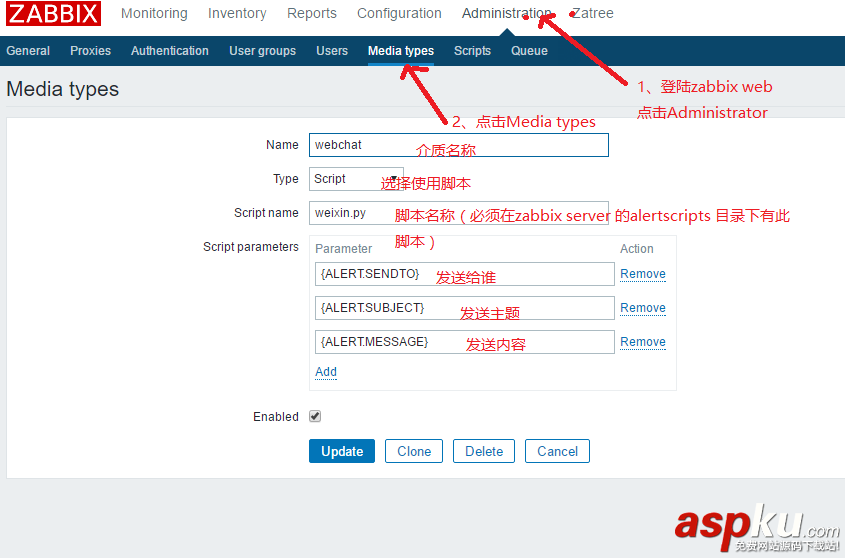
Task: Click the Delete button
Action: (484, 451)
